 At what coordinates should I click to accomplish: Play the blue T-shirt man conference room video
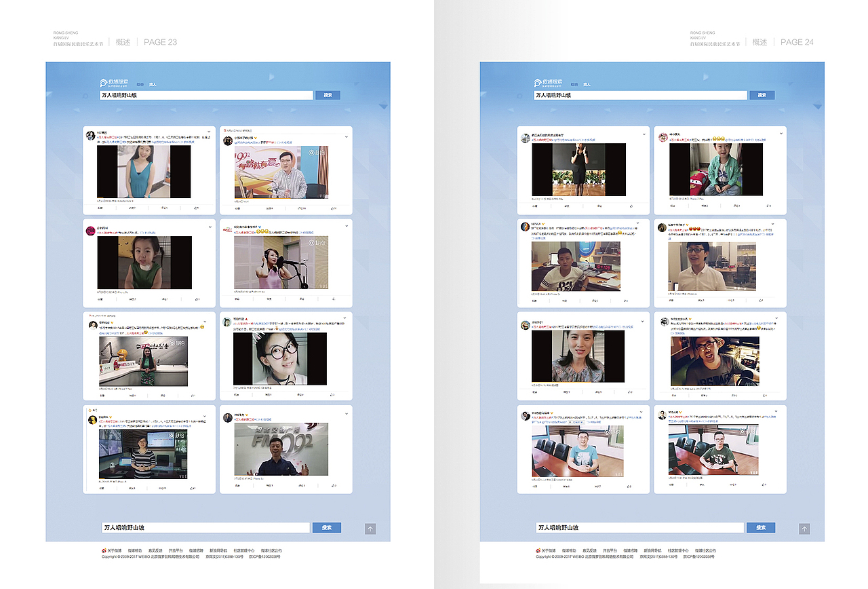tap(576, 451)
